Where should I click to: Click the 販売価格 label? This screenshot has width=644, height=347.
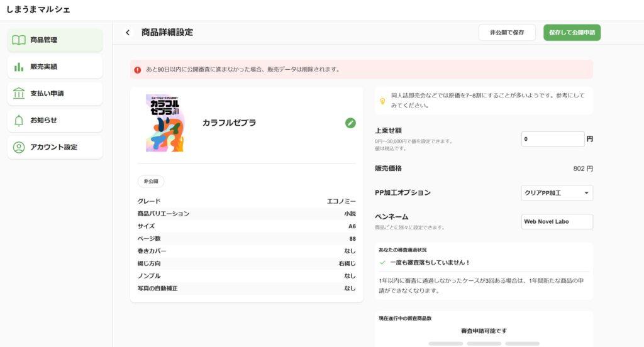click(x=388, y=168)
